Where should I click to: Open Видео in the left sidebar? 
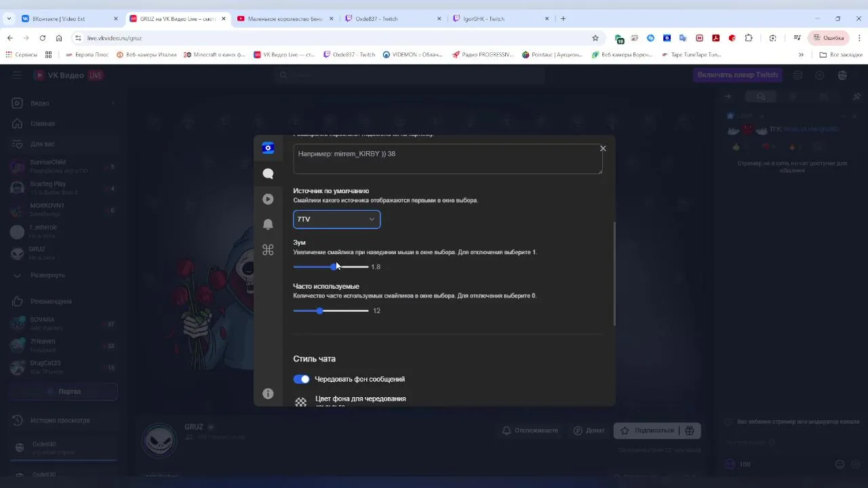coord(64,103)
